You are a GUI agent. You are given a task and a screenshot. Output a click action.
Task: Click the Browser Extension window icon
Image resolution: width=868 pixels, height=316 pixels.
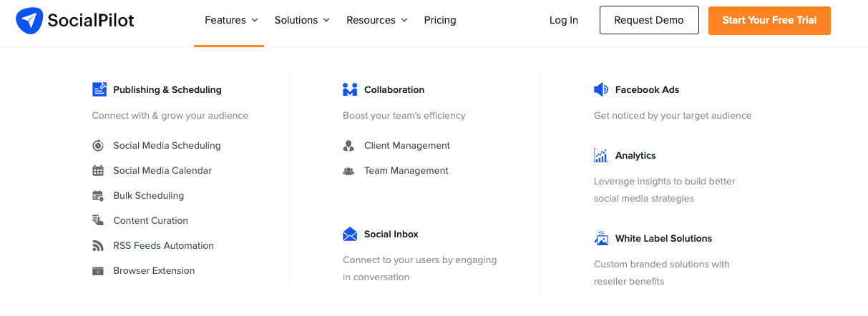(98, 271)
